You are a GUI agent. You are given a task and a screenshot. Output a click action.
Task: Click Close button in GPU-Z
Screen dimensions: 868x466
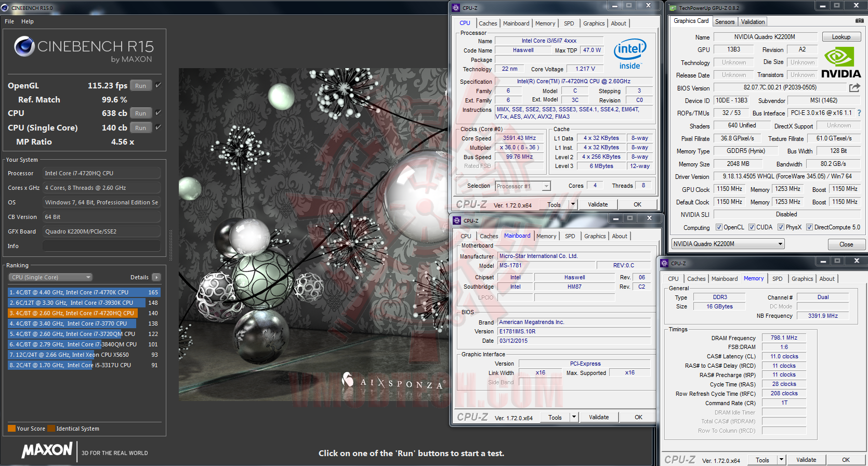click(x=846, y=244)
